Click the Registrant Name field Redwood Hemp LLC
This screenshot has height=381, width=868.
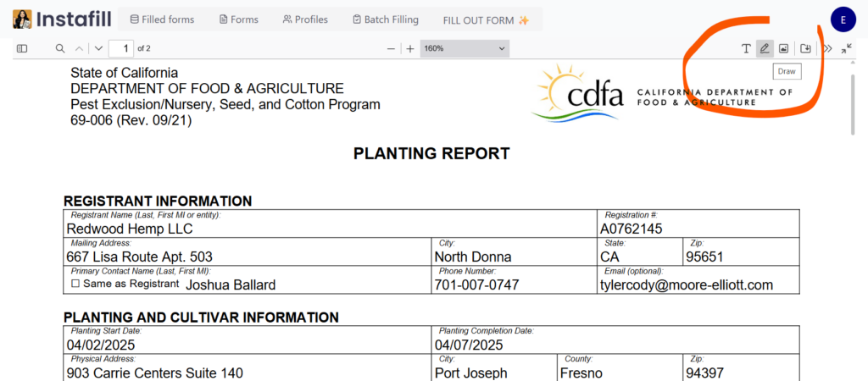pyautogui.click(x=330, y=229)
